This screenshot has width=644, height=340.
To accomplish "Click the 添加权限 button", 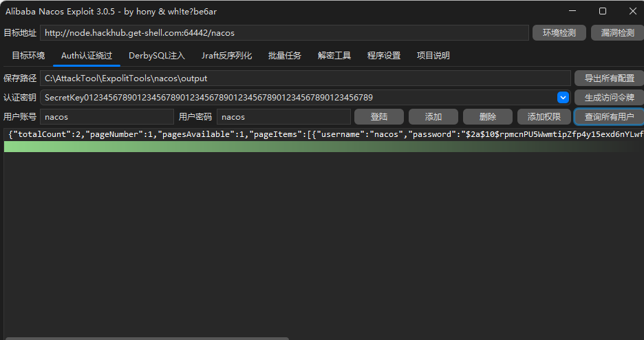I will pyautogui.click(x=544, y=116).
